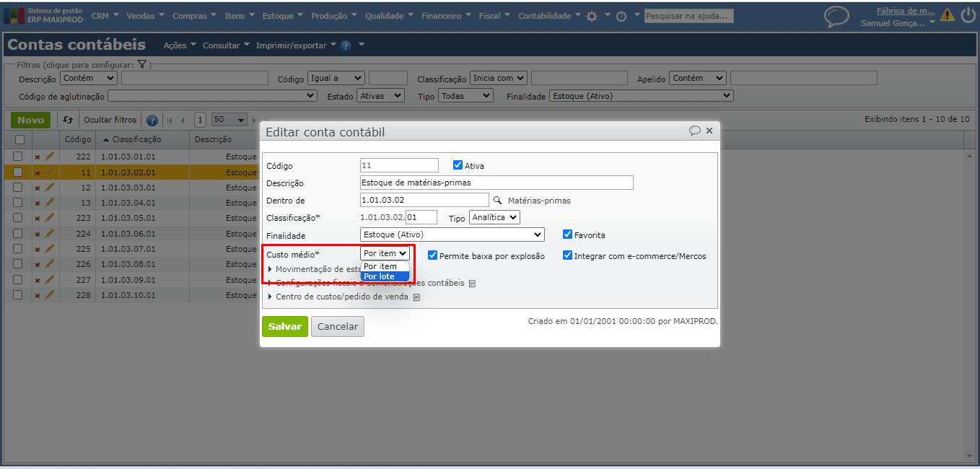Click the Cancelar button
Image resolution: width=980 pixels, height=469 pixels.
coord(337,326)
